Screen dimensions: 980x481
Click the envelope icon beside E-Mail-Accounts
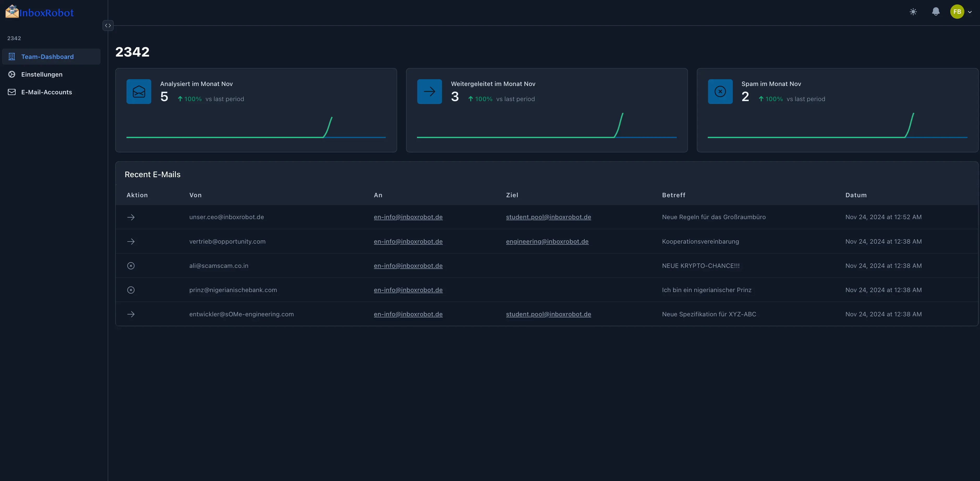[12, 92]
